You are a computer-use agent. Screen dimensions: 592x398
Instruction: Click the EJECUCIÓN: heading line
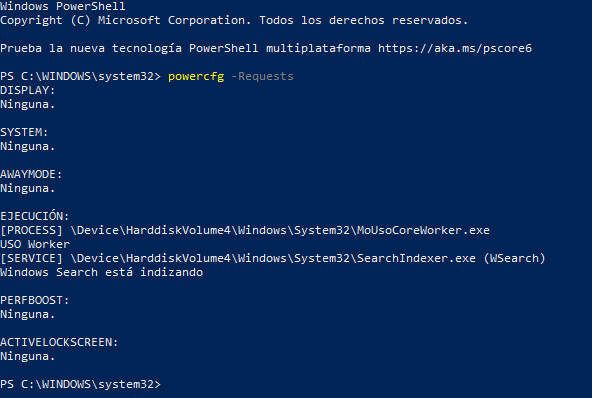[35, 216]
